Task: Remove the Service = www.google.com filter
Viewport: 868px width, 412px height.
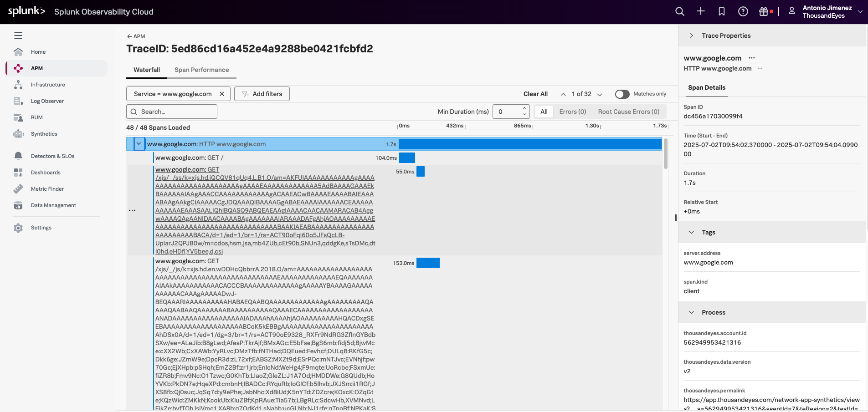Action: coord(222,94)
